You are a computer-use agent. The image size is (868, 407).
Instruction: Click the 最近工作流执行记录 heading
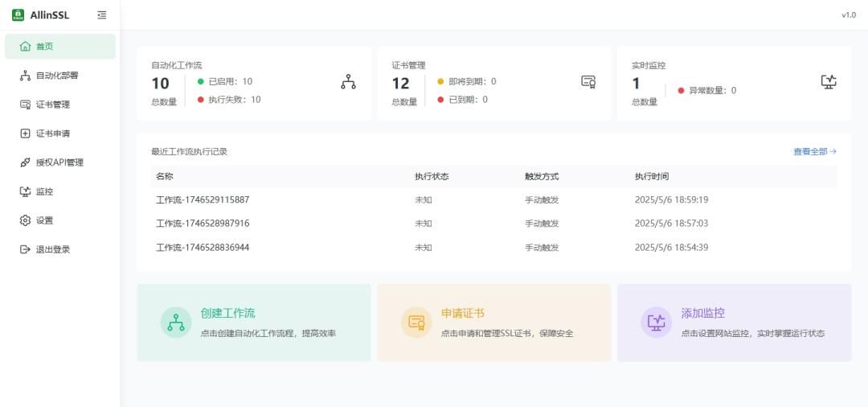[190, 152]
